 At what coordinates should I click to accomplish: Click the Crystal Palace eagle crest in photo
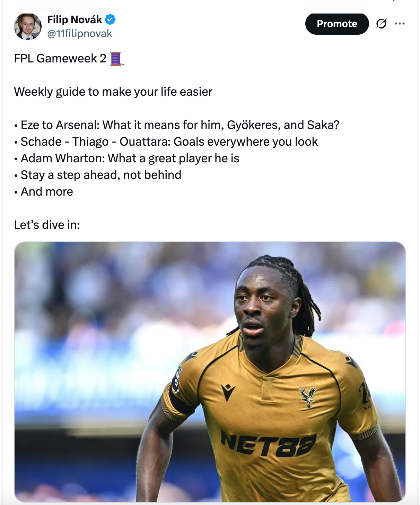308,397
